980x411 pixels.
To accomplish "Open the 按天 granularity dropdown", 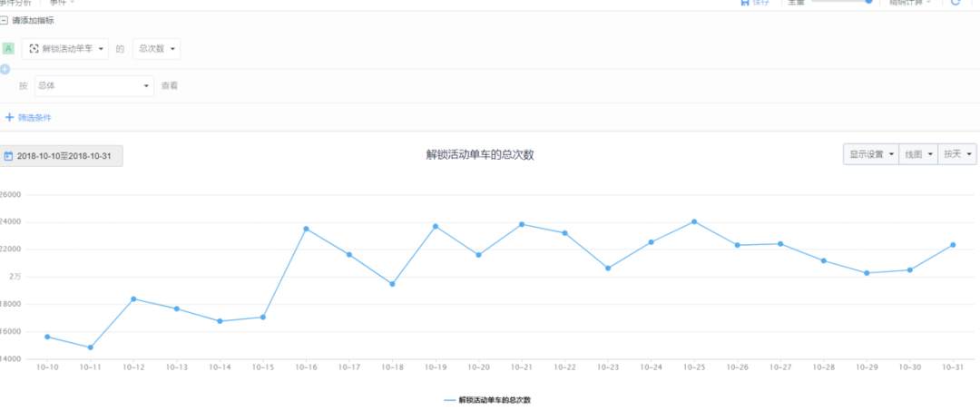I will pyautogui.click(x=957, y=154).
